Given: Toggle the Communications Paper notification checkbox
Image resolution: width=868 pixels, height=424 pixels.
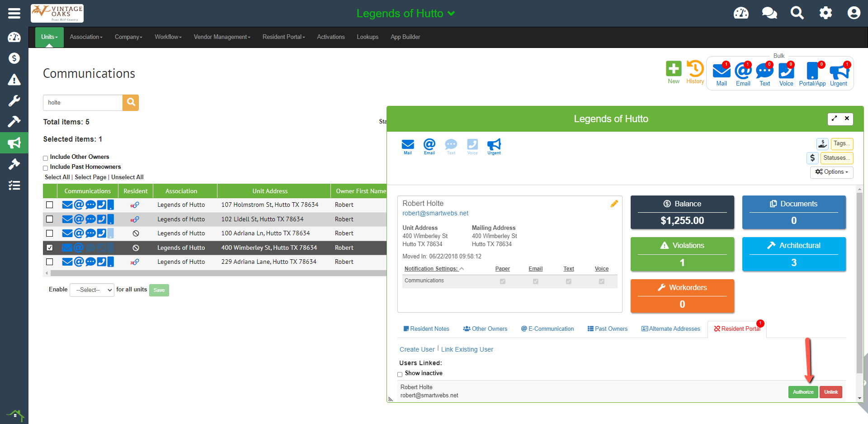Looking at the screenshot, I should click(503, 281).
